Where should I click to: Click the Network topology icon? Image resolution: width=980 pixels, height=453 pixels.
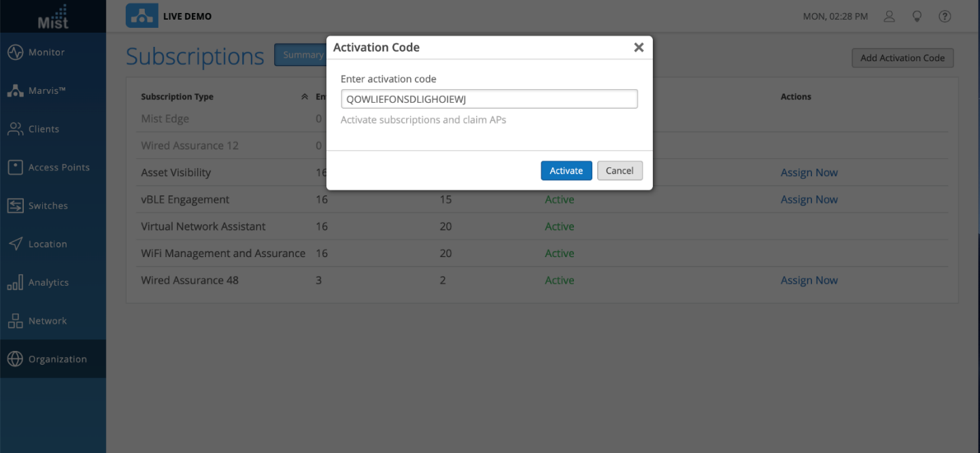point(15,321)
